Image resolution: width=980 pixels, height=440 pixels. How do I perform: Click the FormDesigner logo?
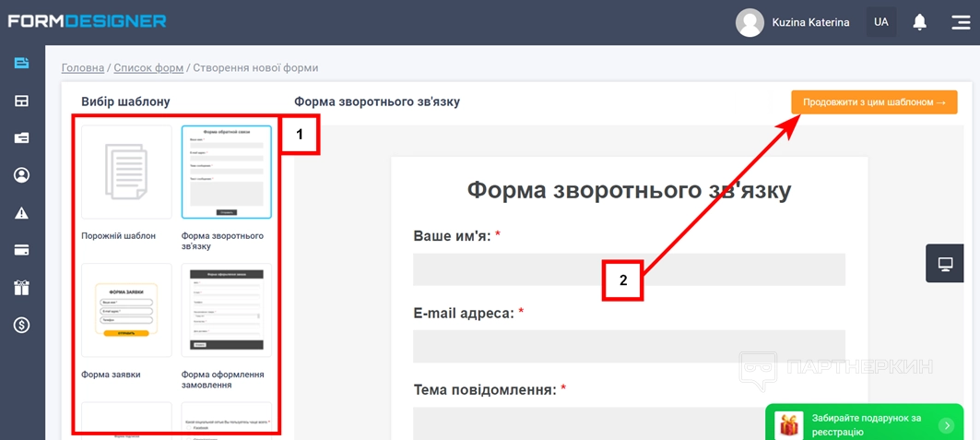[87, 21]
